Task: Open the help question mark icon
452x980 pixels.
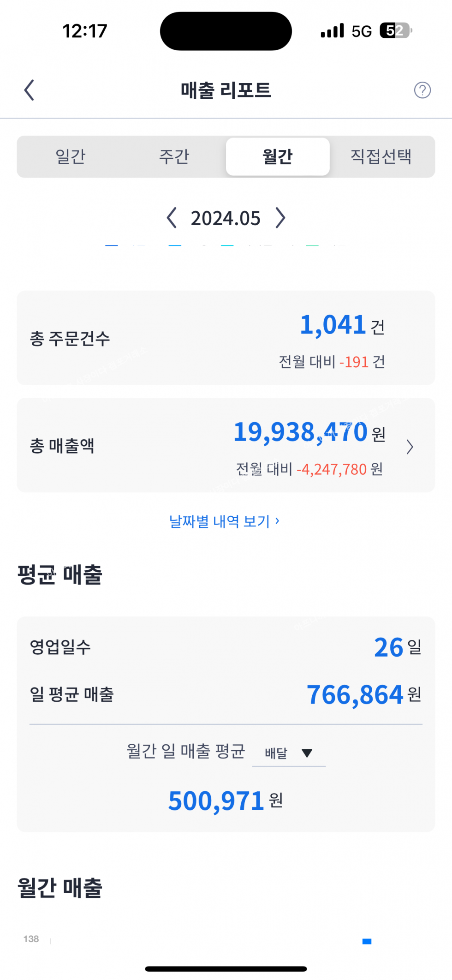Action: [x=422, y=90]
